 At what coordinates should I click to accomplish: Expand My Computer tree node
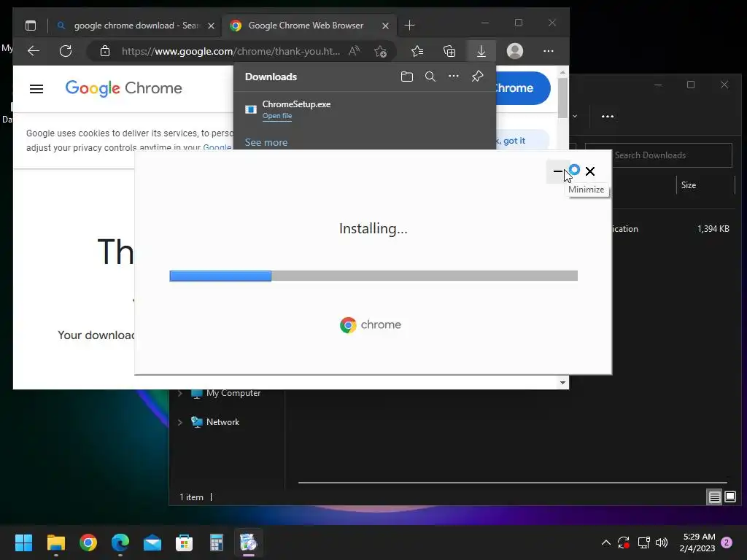click(x=180, y=393)
